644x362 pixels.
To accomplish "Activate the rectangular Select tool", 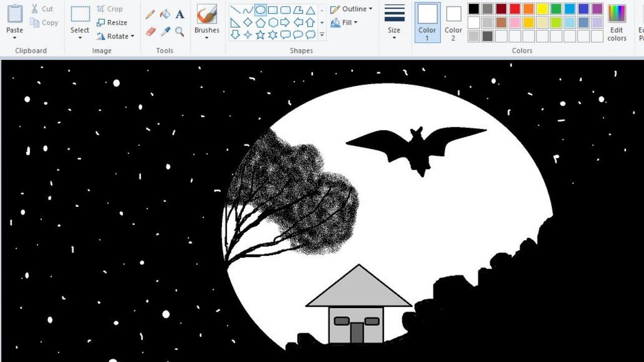I will coord(80,14).
